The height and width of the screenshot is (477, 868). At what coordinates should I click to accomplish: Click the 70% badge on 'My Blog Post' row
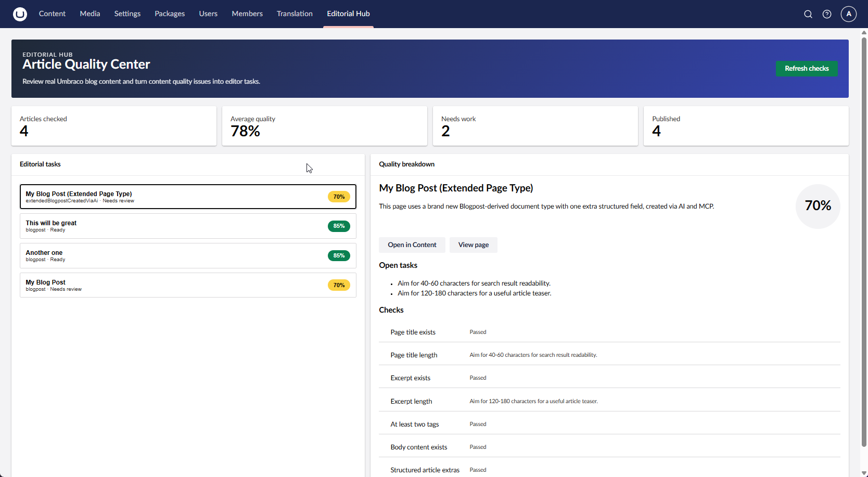339,285
